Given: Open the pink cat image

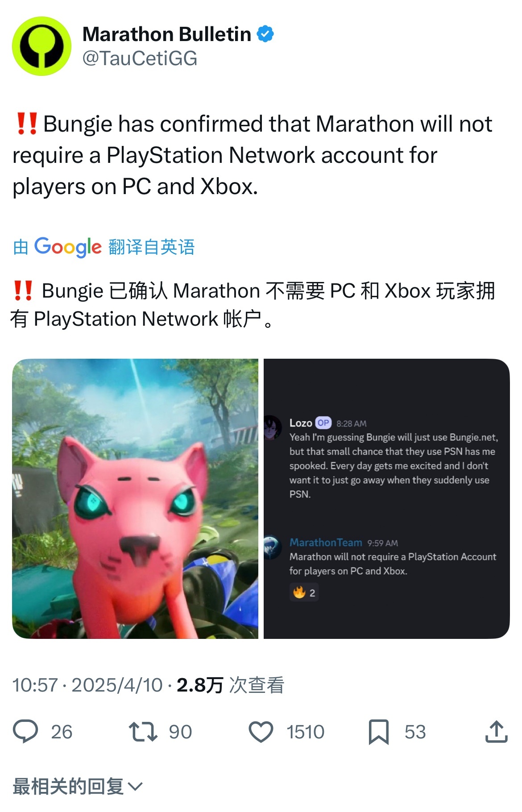Looking at the screenshot, I should (135, 499).
